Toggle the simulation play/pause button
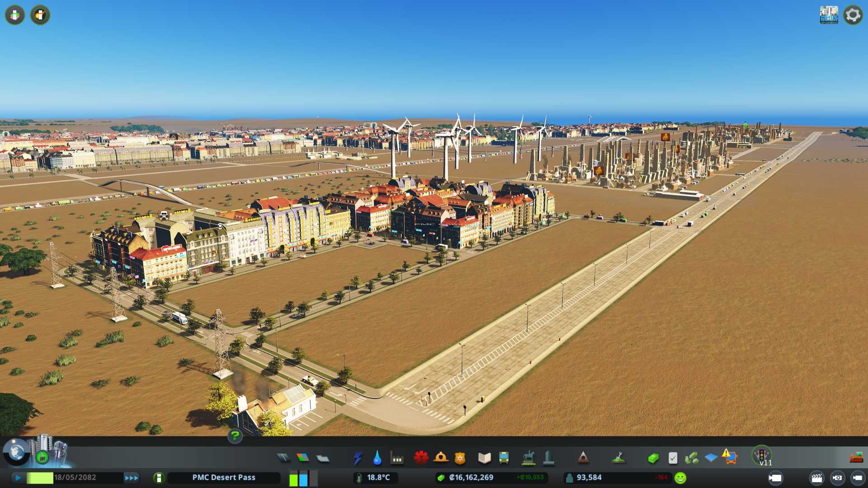The height and width of the screenshot is (488, 868). point(18,478)
